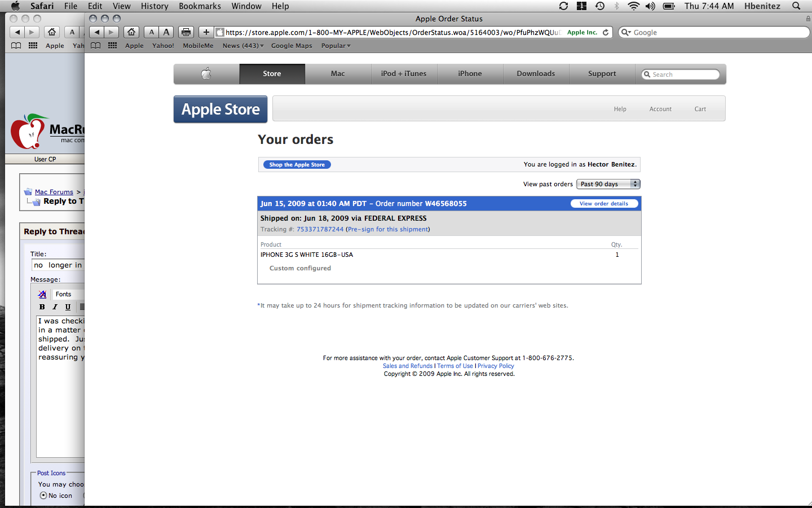The image size is (812, 508).
Task: Open Yahoo! bookmark in front window
Action: pos(163,46)
